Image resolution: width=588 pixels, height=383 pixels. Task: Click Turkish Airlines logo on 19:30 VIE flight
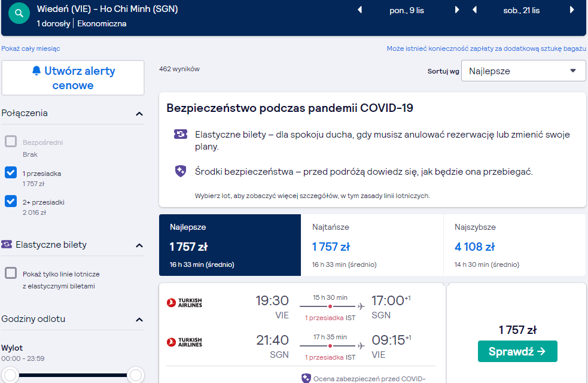coord(184,302)
